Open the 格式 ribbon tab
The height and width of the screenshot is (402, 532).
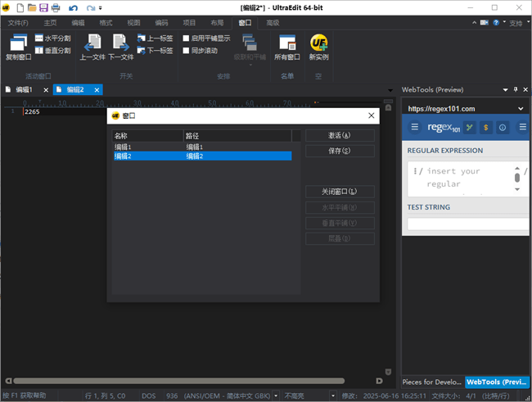click(106, 23)
